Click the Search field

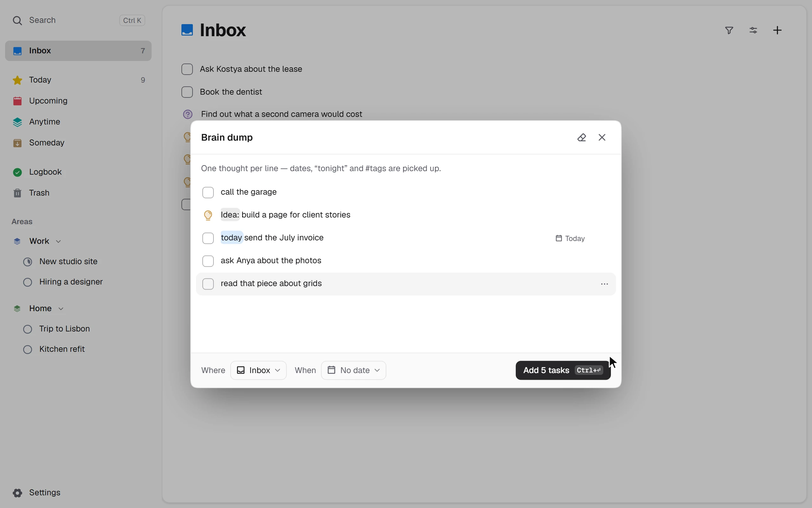pyautogui.click(x=78, y=21)
